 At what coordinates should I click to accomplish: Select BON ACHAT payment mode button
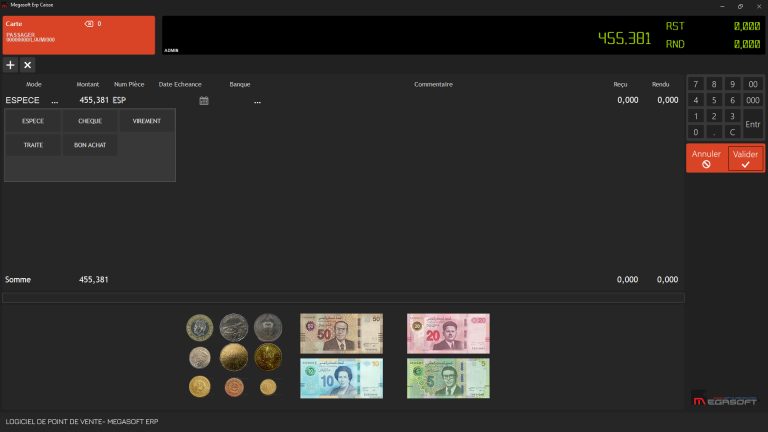pyautogui.click(x=90, y=145)
